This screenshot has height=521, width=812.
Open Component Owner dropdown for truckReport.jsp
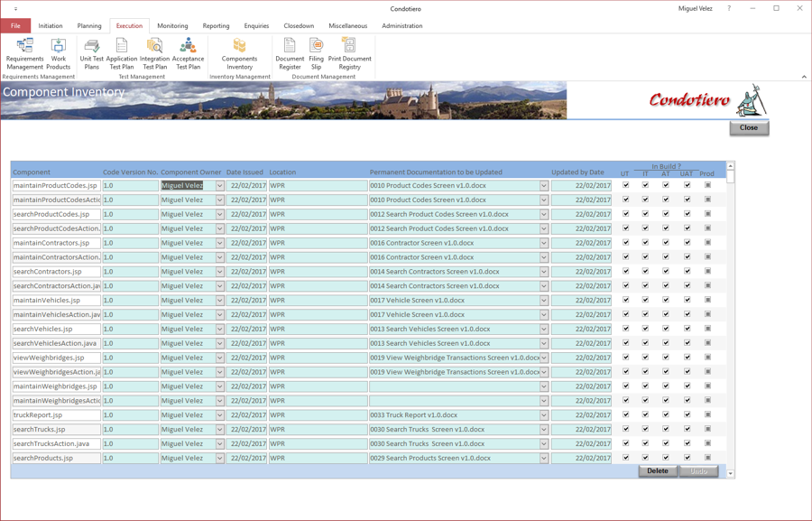219,415
